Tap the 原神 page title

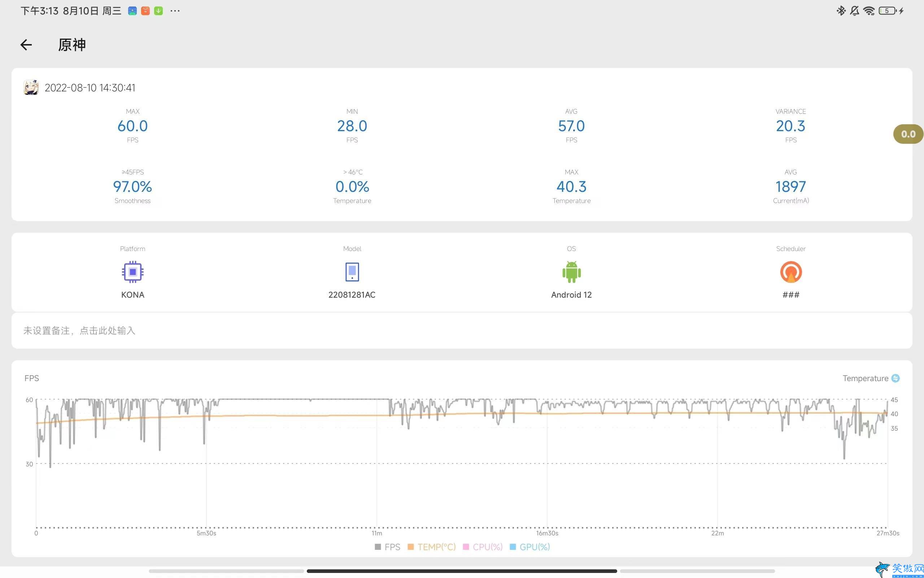pos(72,45)
